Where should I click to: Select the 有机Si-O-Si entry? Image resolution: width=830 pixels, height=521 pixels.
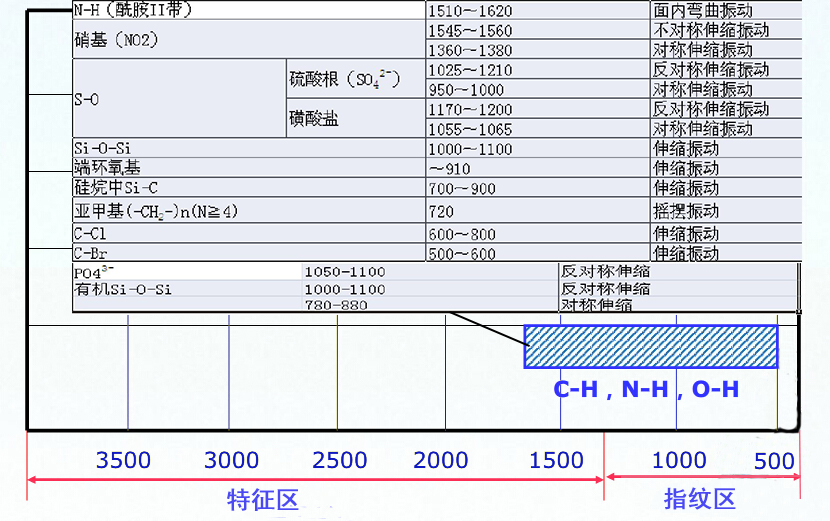pyautogui.click(x=123, y=289)
